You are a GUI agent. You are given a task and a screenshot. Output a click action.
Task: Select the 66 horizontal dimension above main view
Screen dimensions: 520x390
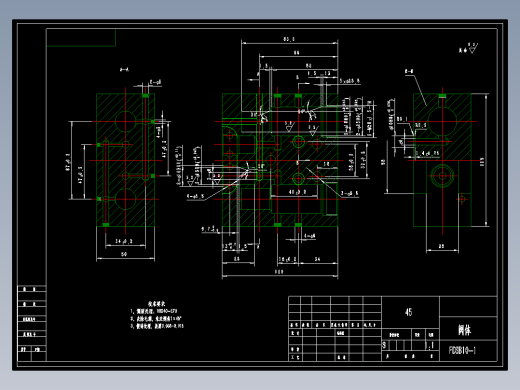pyautogui.click(x=296, y=53)
